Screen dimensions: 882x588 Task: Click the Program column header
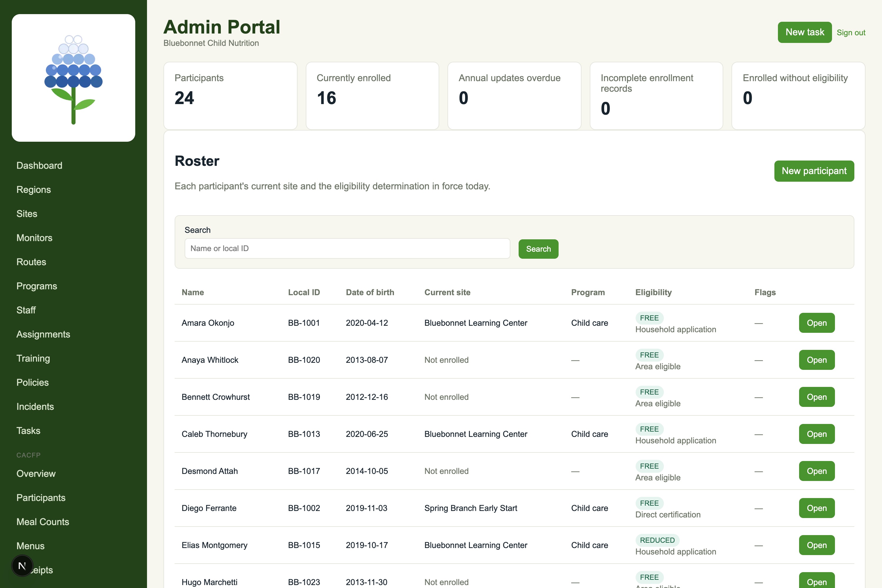coord(588,293)
